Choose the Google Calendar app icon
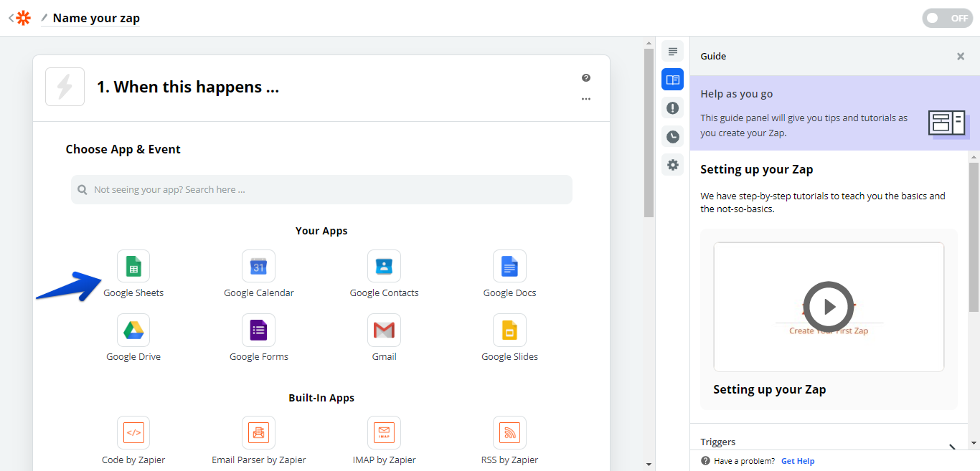 [x=258, y=267]
